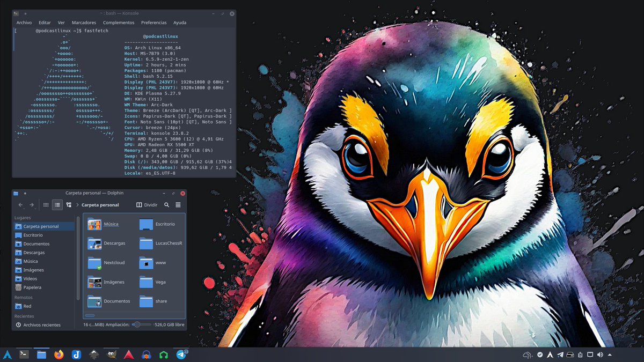Select the Música folder in file view
Image resolution: width=644 pixels, height=362 pixels.
[104, 224]
